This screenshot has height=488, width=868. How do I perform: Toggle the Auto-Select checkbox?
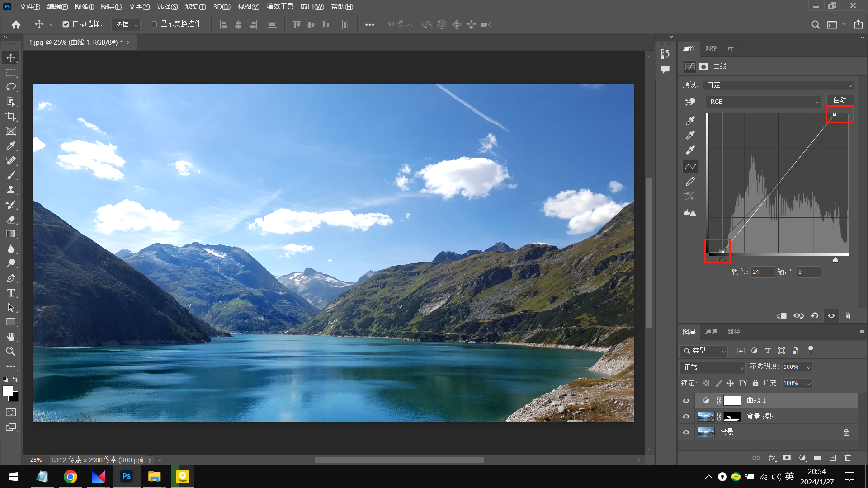coord(66,24)
